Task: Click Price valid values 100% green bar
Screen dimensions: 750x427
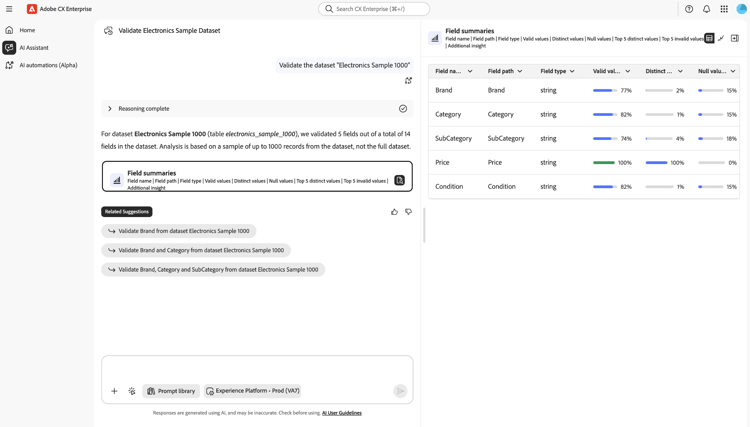Action: [605, 163]
